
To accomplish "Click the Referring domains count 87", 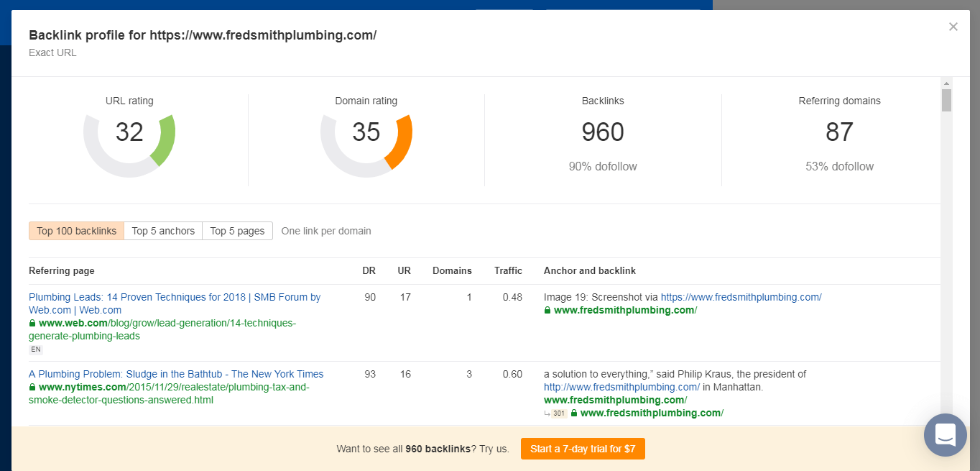I will [x=839, y=132].
